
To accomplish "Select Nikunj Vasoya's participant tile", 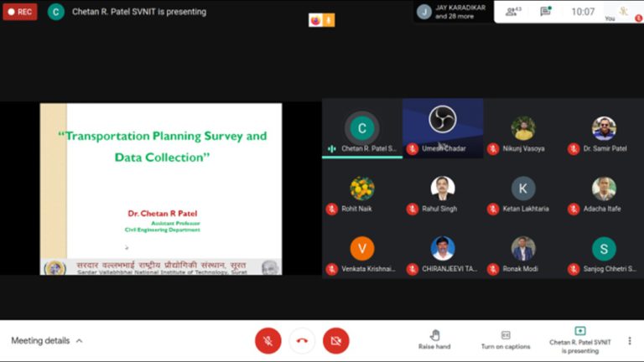I will click(x=523, y=128).
